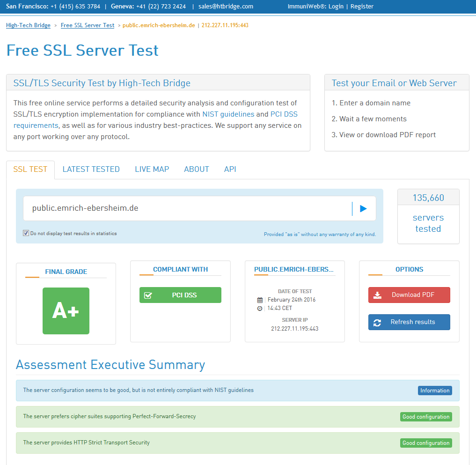Click the Geneva phone number

(161, 7)
